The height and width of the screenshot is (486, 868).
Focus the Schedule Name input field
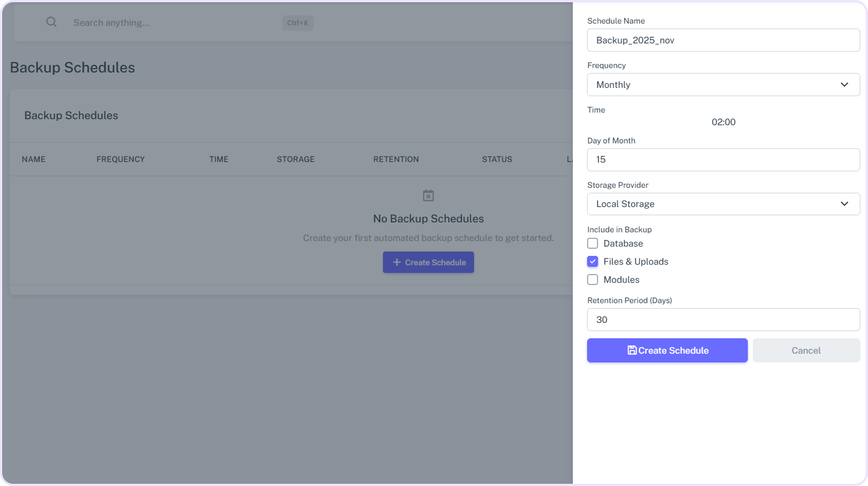pos(723,40)
